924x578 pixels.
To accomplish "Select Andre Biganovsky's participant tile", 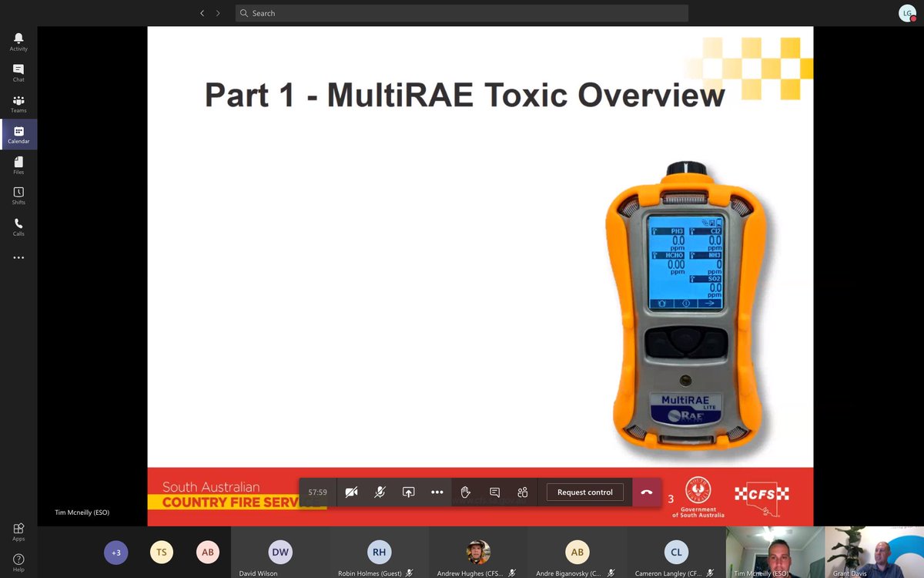I will [577, 553].
